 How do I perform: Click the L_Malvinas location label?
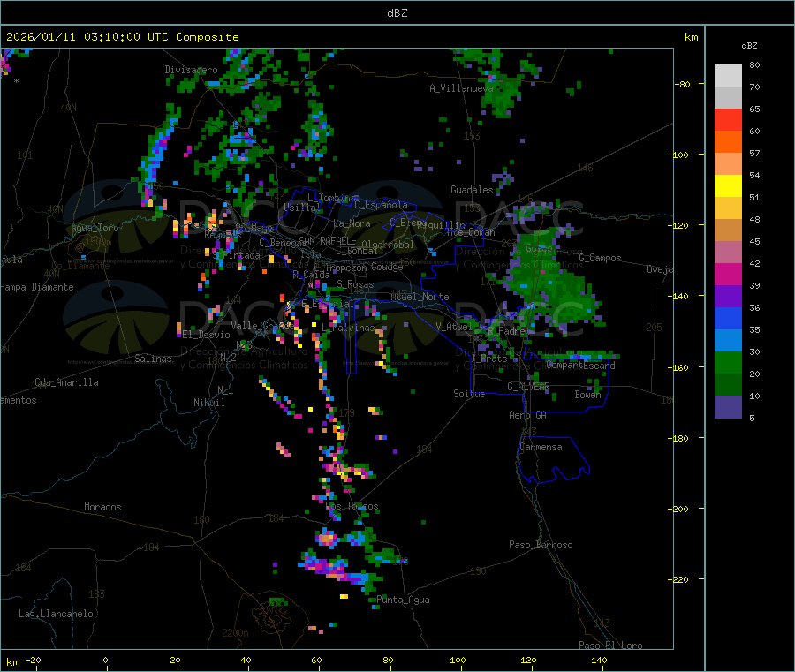[348, 328]
